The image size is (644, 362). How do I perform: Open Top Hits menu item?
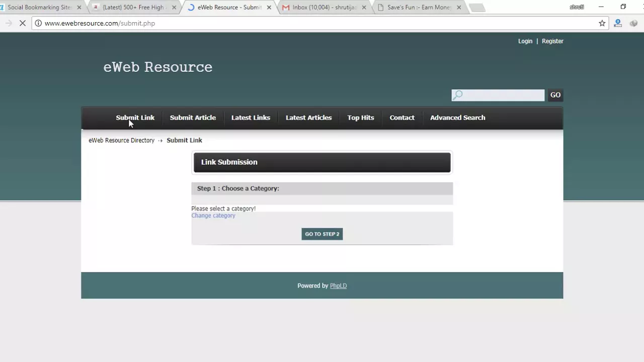(x=361, y=118)
